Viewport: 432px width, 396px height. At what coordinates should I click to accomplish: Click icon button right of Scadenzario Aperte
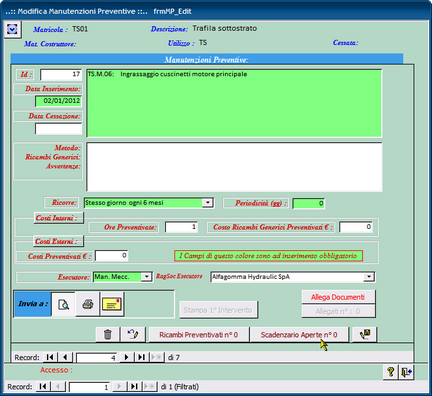point(364,334)
